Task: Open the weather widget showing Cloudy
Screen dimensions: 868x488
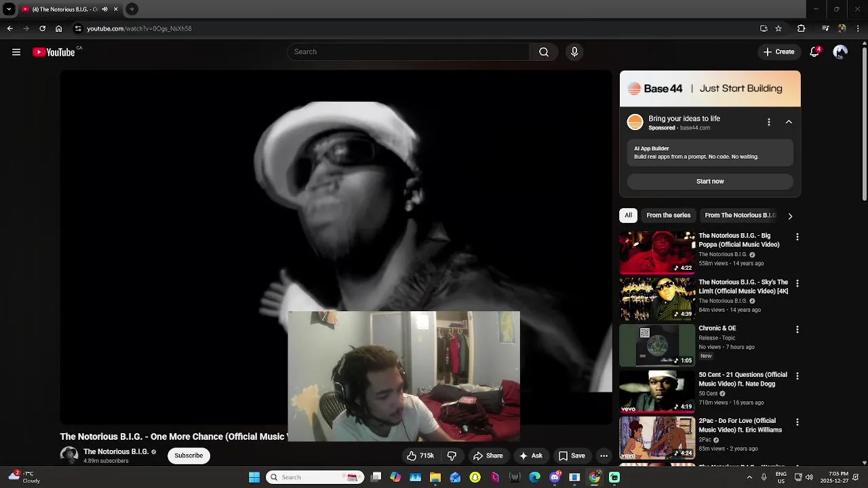Action: [24, 477]
